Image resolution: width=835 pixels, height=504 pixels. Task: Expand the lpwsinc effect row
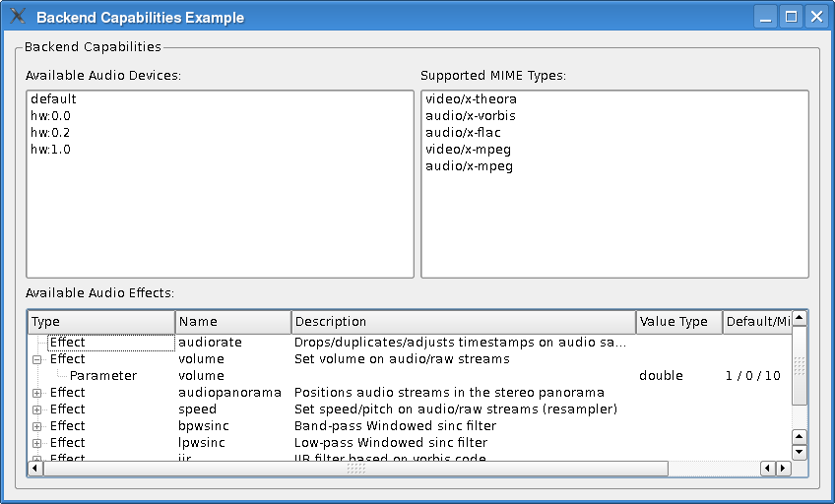click(37, 443)
